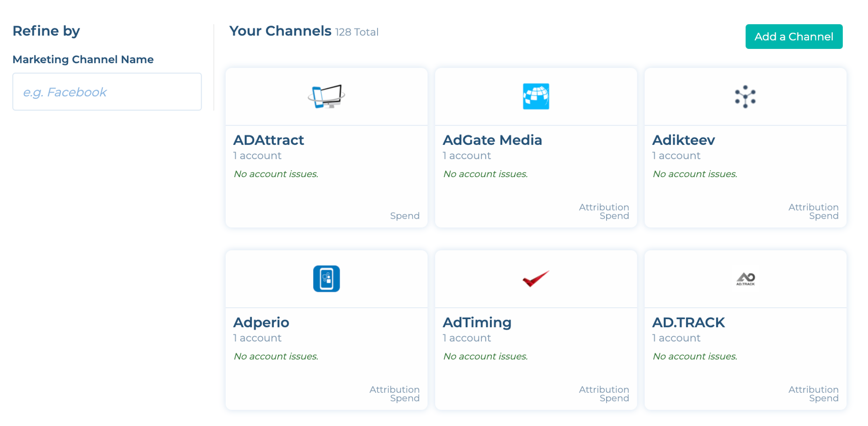This screenshot has height=426, width=868.
Task: Click the AD.TRACK logo icon
Action: 746,279
